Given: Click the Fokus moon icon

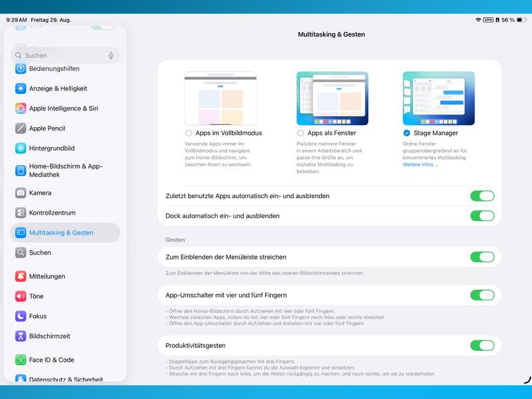Looking at the screenshot, I should (21, 316).
